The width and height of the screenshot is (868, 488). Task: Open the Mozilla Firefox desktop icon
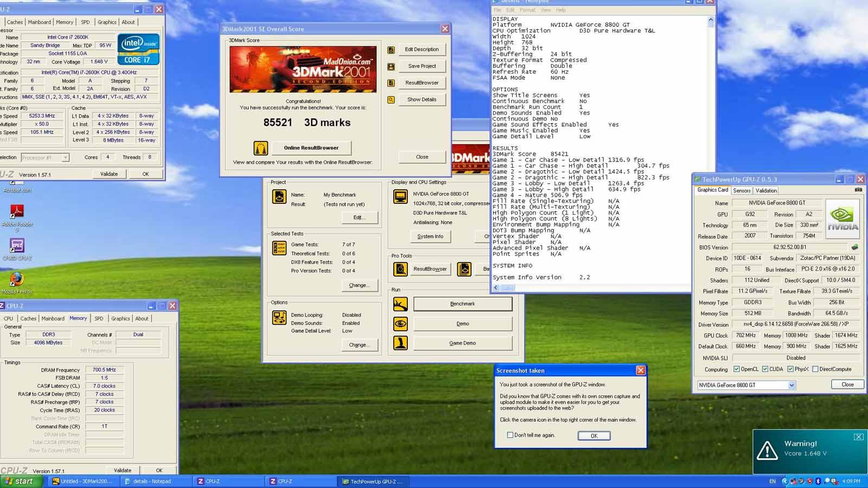coord(17,279)
